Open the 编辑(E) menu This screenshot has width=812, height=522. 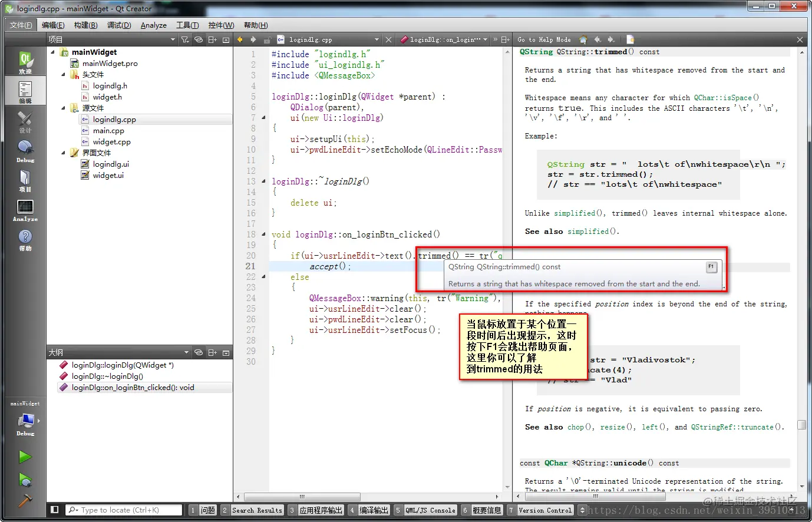point(53,25)
